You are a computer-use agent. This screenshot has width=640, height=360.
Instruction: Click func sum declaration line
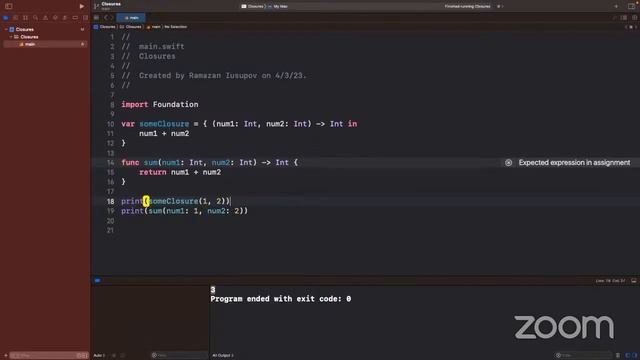[x=209, y=162]
